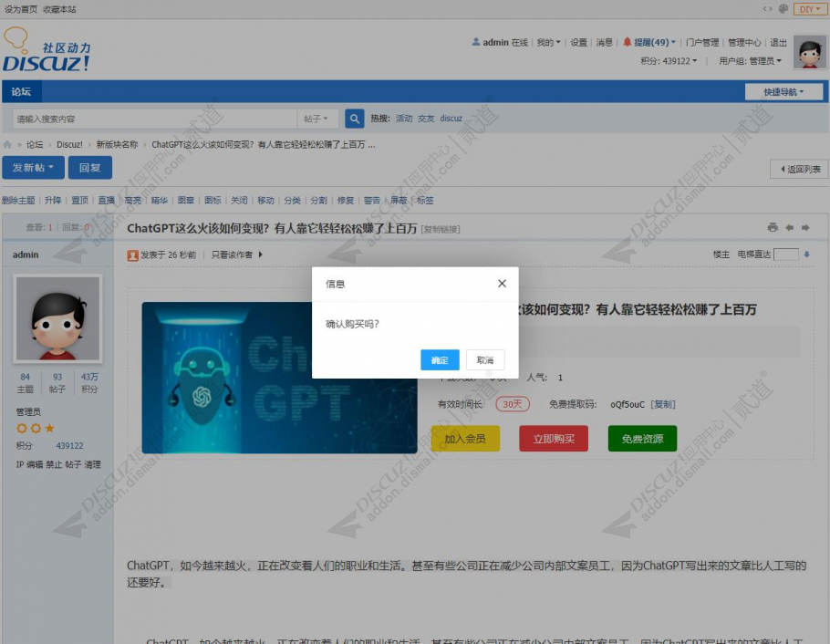The width and height of the screenshot is (830, 644).
Task: Click the search magnifier icon
Action: tap(354, 119)
